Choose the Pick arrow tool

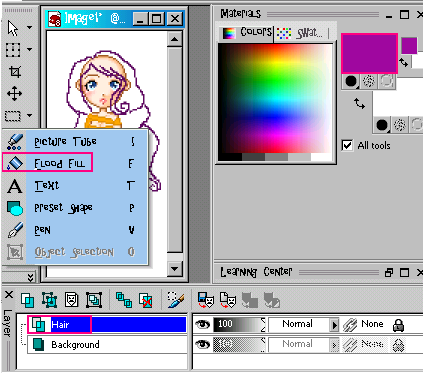(13, 28)
